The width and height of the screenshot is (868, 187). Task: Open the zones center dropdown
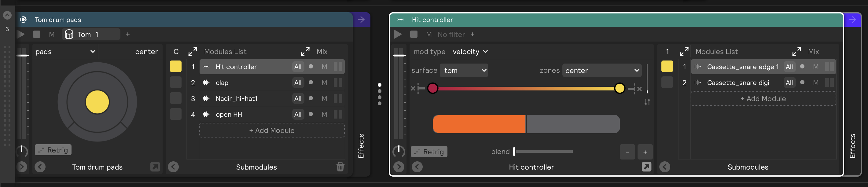tap(602, 70)
